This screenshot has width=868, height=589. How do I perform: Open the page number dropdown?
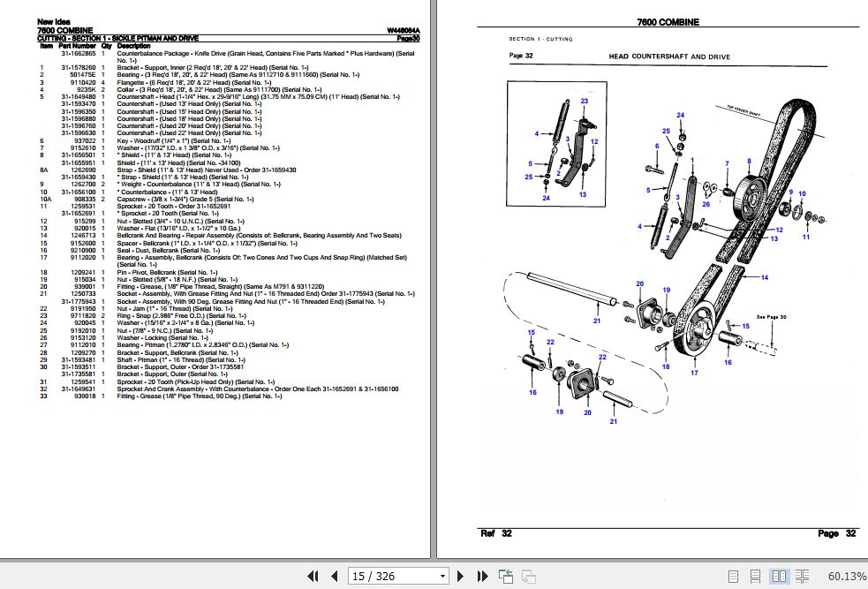point(444,575)
